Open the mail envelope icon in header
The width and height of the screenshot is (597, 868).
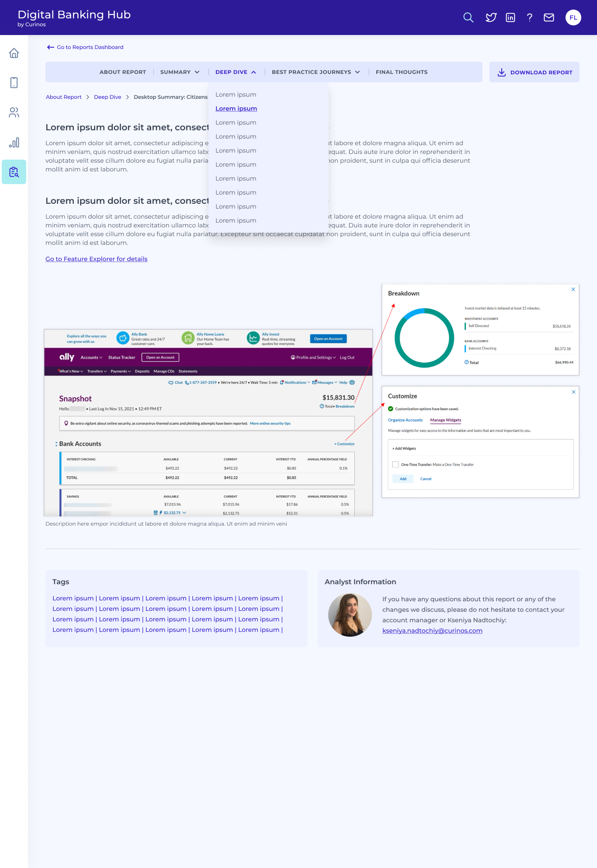(549, 17)
